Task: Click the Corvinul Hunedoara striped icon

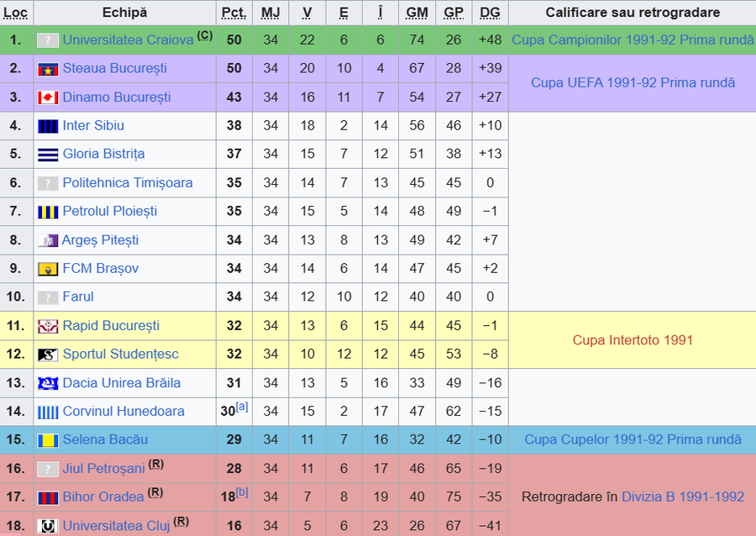Action: [48, 412]
